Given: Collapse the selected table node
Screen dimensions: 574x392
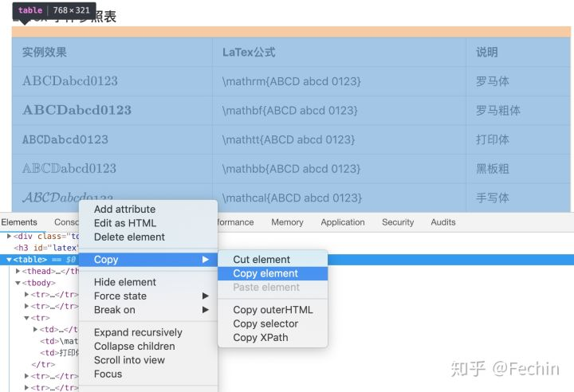Looking at the screenshot, I should click(x=9, y=260).
